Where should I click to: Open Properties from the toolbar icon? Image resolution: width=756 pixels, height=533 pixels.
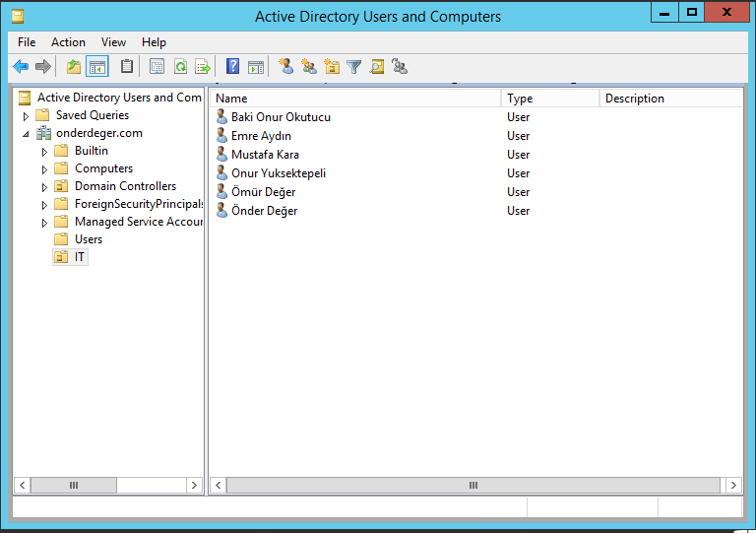click(x=157, y=67)
